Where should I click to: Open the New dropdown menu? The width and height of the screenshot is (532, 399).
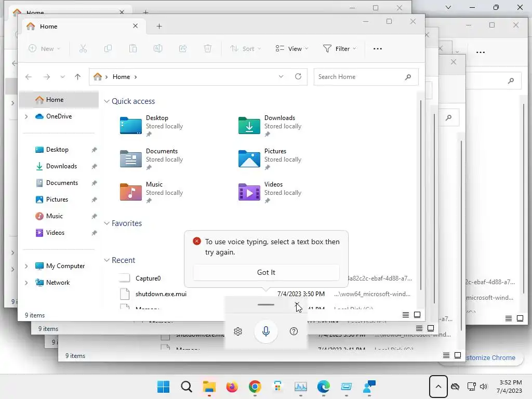(x=45, y=48)
